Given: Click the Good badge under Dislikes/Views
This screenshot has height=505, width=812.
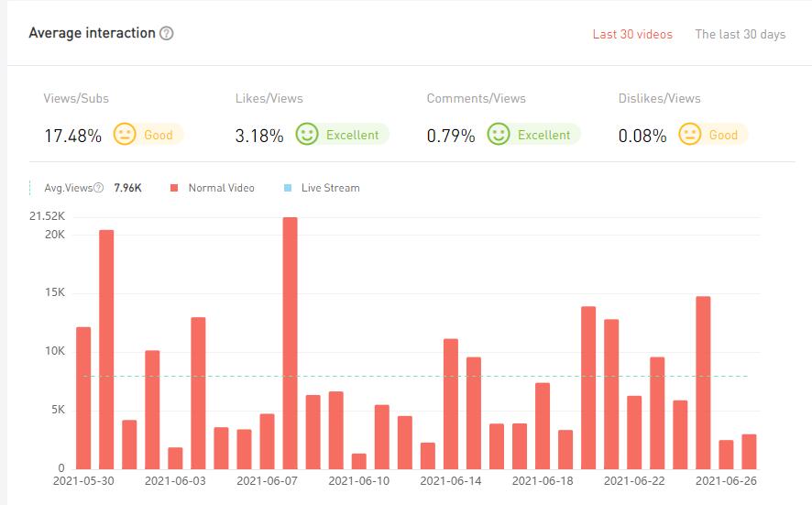Looking at the screenshot, I should [x=723, y=135].
